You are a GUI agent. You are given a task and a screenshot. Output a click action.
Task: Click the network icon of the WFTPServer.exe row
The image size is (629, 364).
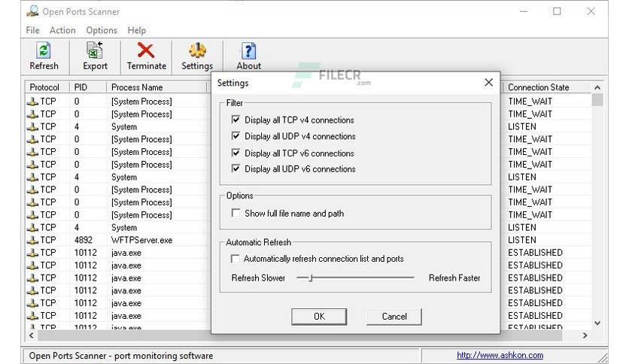[32, 240]
